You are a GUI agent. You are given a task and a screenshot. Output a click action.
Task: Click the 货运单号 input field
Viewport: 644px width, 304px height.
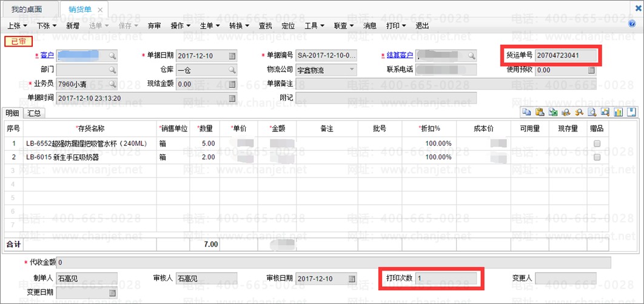[566, 55]
